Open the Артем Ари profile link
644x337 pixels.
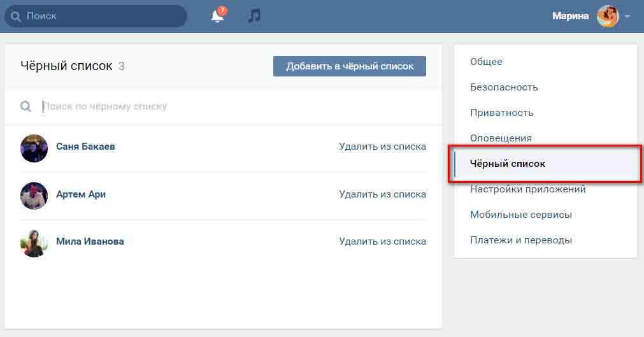coord(81,194)
